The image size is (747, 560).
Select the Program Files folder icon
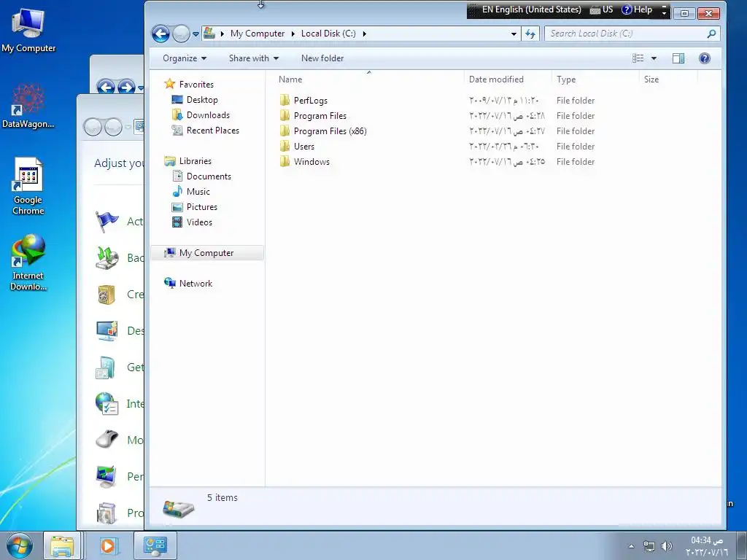tap(285, 115)
